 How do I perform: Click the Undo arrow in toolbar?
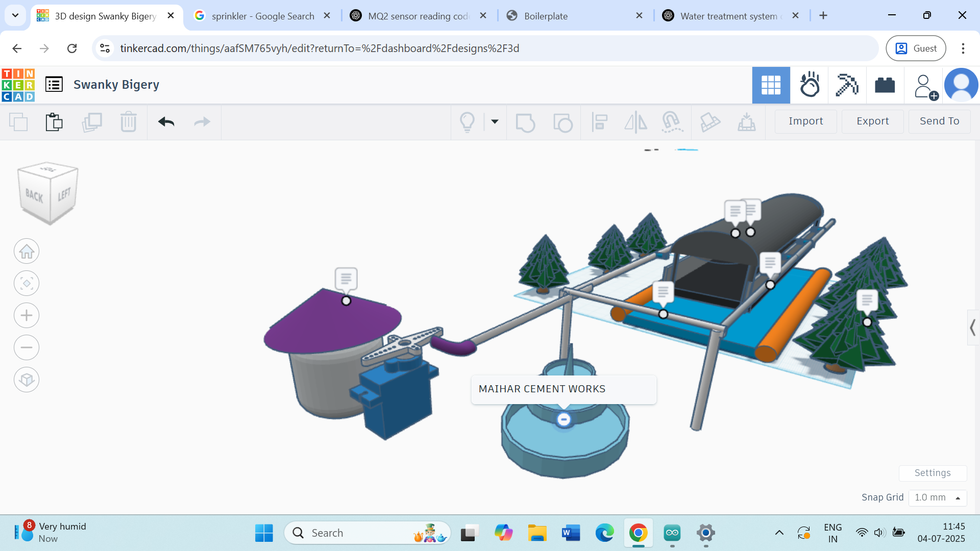click(166, 122)
